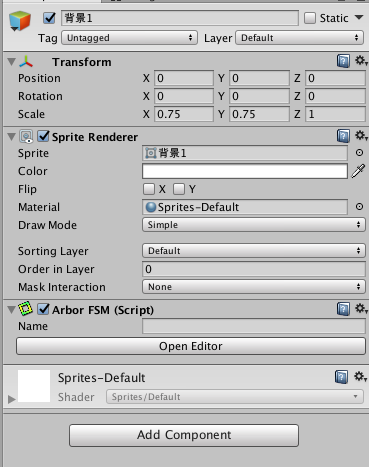The image size is (369, 467).
Task: Open the Material object picker circle
Action: (x=359, y=207)
